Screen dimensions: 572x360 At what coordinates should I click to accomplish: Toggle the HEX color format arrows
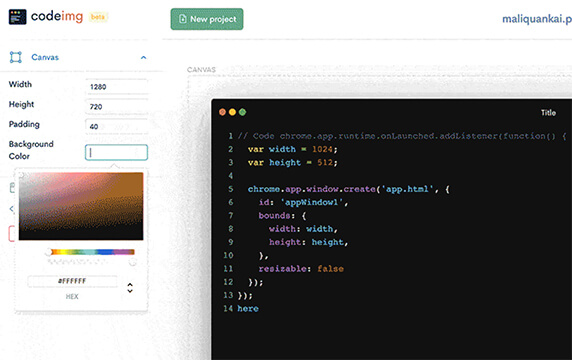coord(130,288)
